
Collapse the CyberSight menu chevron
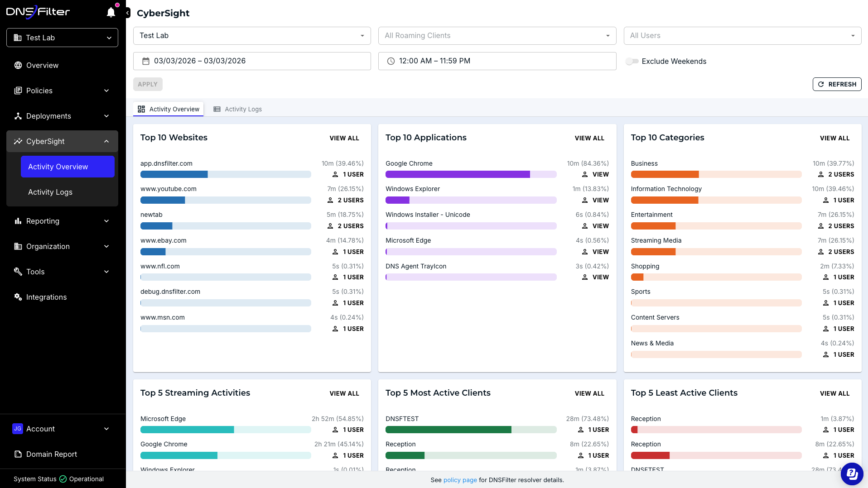pos(106,141)
